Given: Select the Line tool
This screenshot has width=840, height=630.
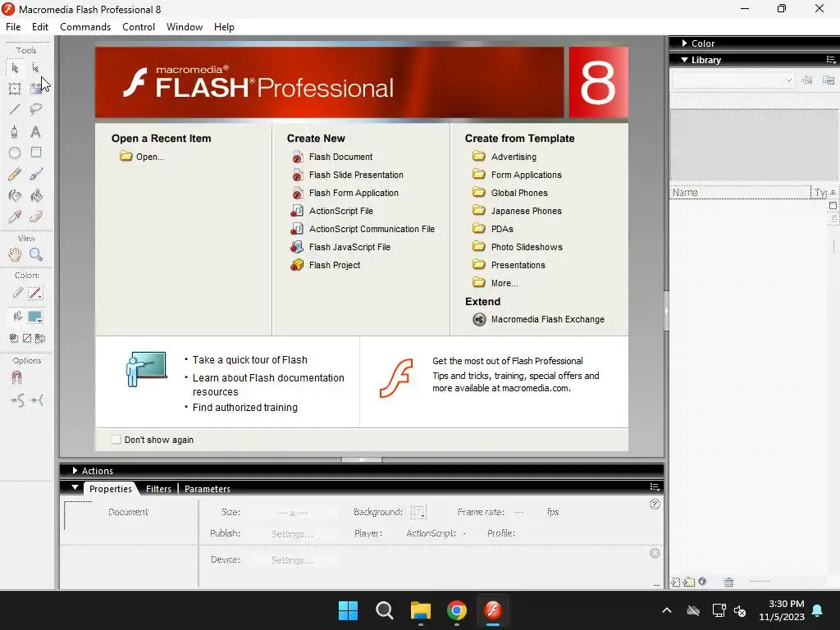Looking at the screenshot, I should 15,110.
